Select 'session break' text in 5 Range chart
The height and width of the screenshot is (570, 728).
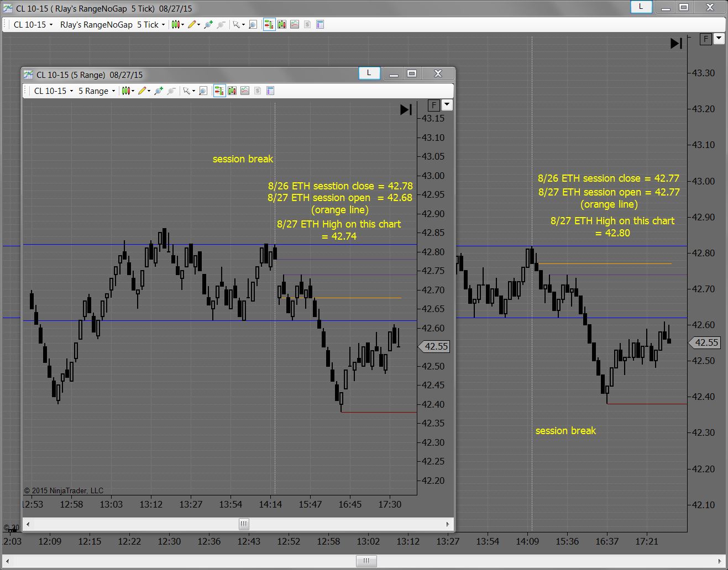(243, 159)
